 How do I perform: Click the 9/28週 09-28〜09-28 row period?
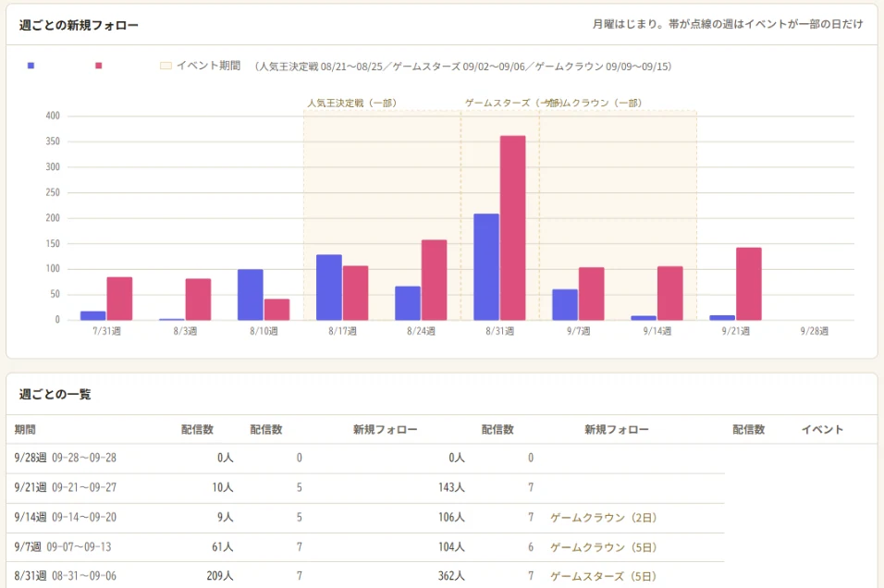point(66,458)
